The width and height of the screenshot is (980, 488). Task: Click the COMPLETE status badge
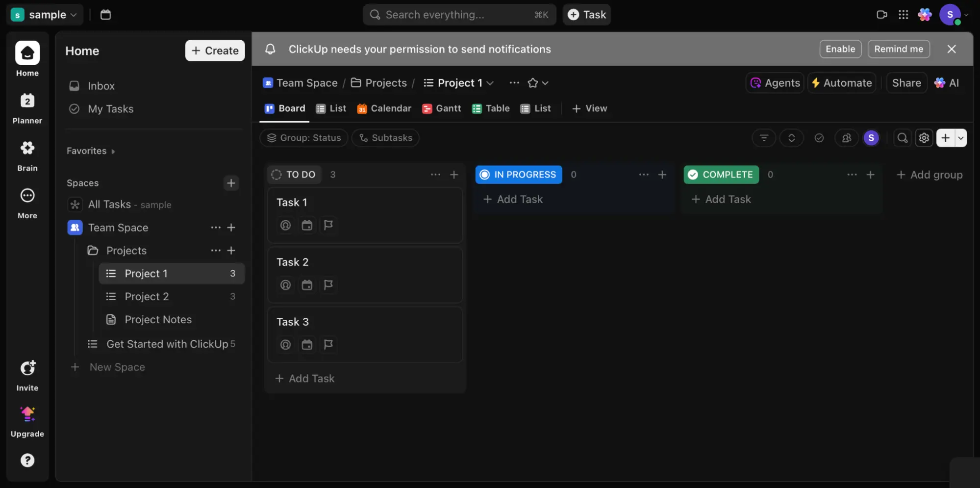(x=721, y=175)
